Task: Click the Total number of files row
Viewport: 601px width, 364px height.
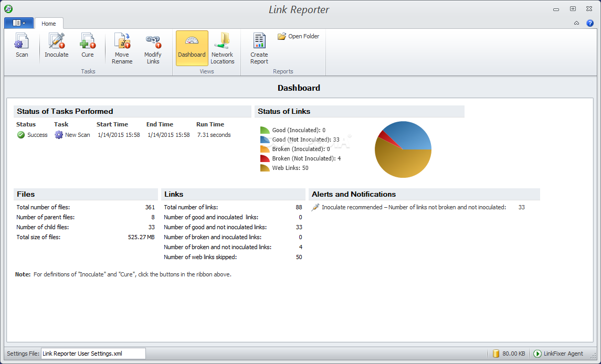Action: tap(86, 207)
